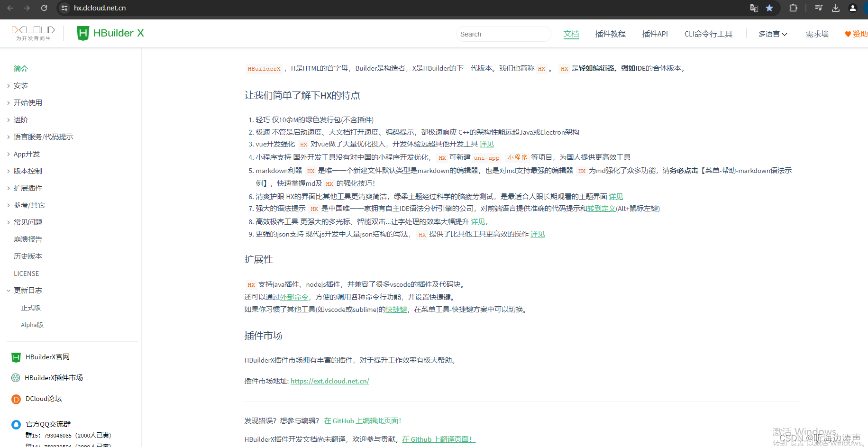
Task: Click the 在 GitHub 上编辑此页面 link
Action: (364, 420)
